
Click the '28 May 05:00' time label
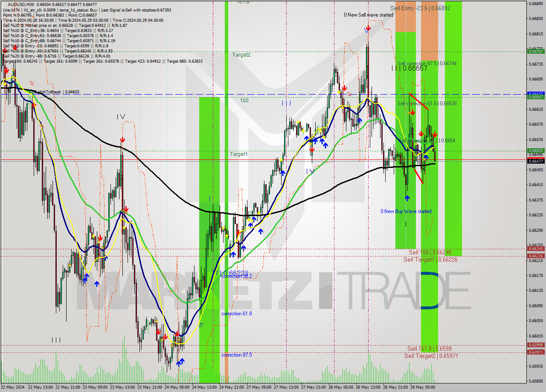(x=342, y=387)
